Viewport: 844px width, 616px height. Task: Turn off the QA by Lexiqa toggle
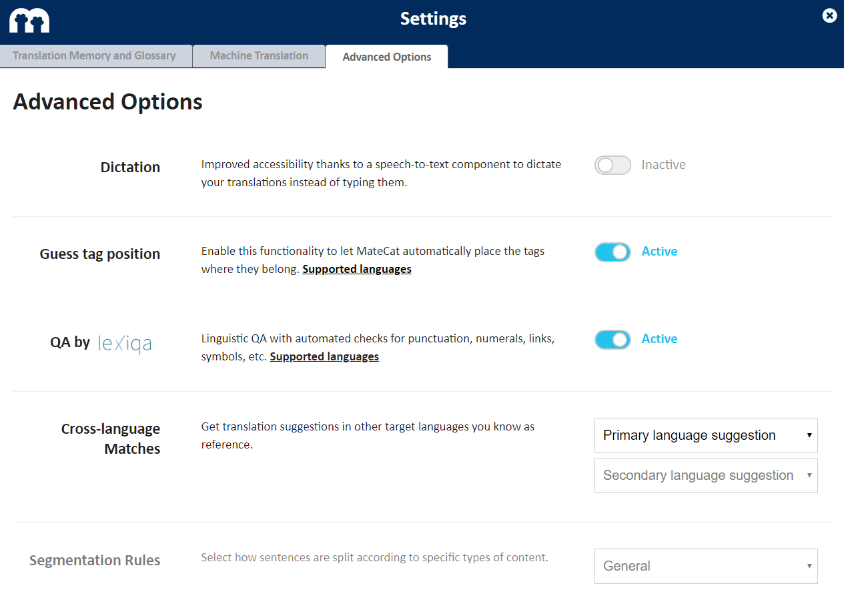612,340
